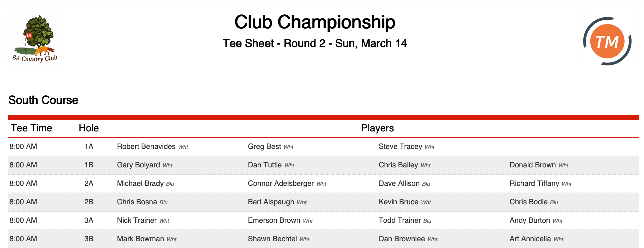The width and height of the screenshot is (644, 248).
Task: Select player Robert Benavides
Action: pyautogui.click(x=146, y=146)
